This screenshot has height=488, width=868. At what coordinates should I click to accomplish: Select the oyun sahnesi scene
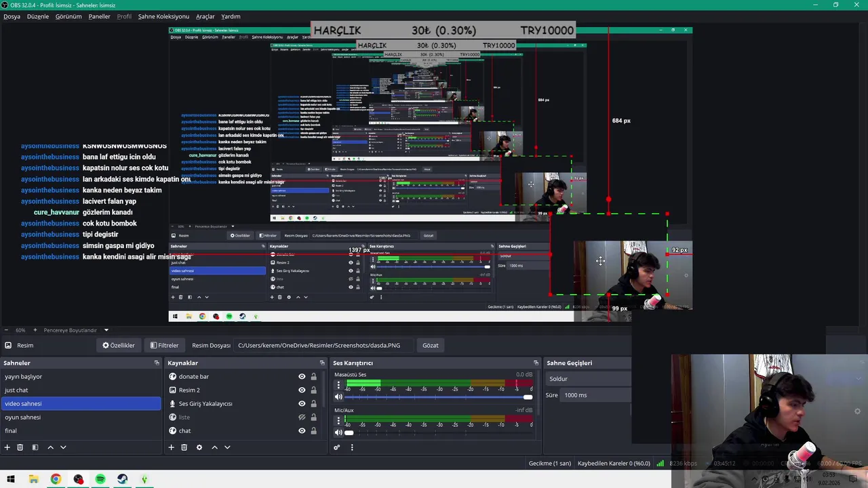click(81, 418)
